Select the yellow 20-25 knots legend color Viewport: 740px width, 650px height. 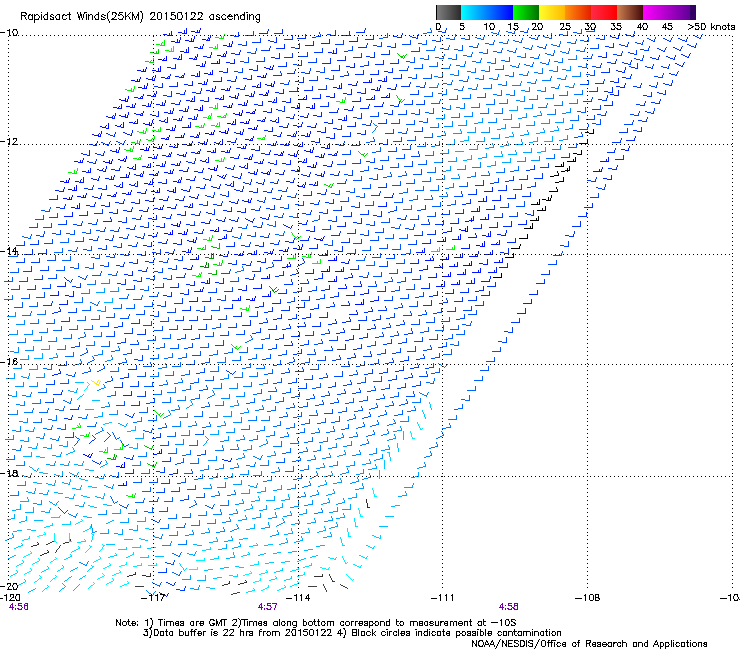552,12
